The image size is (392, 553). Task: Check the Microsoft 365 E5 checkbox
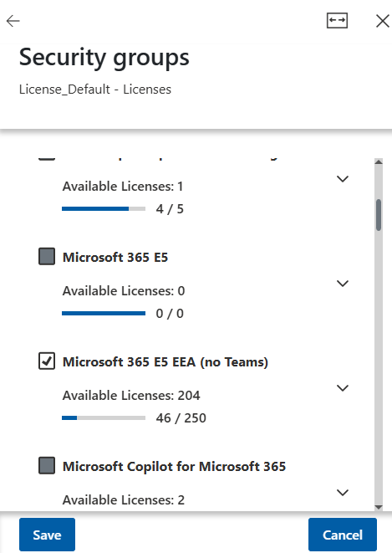pyautogui.click(x=47, y=256)
